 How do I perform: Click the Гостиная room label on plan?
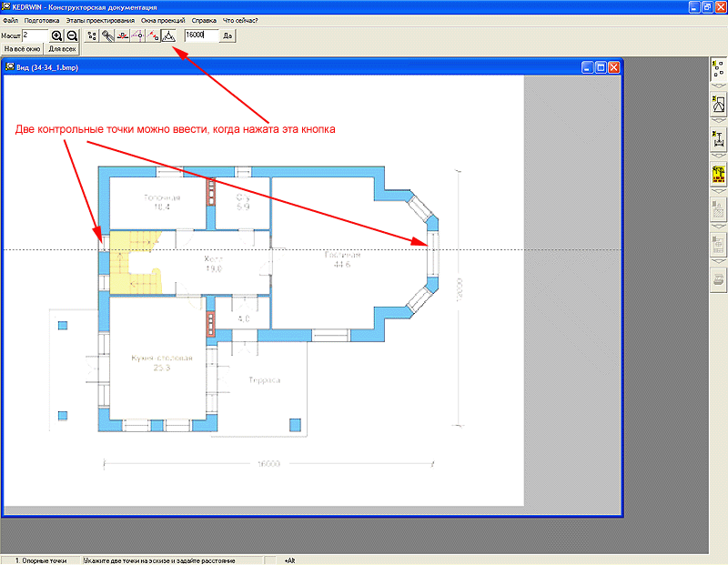342,255
